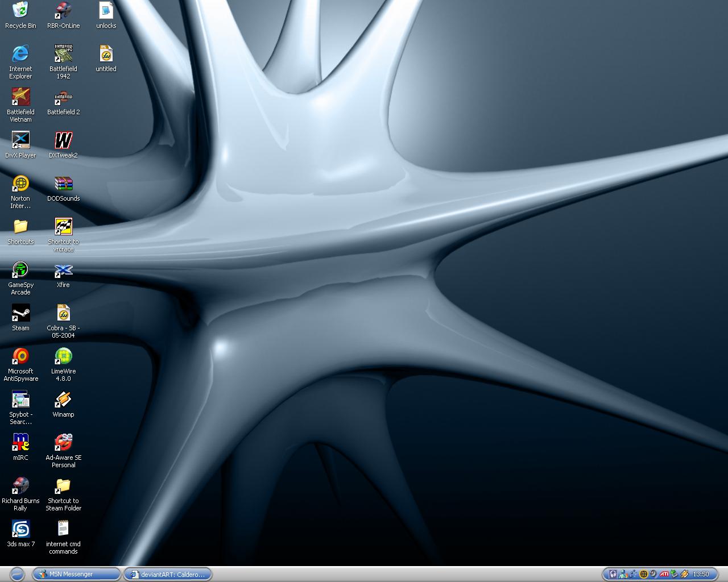This screenshot has height=582, width=728.
Task: Open the MSN Messenger tray icon
Action: (623, 574)
